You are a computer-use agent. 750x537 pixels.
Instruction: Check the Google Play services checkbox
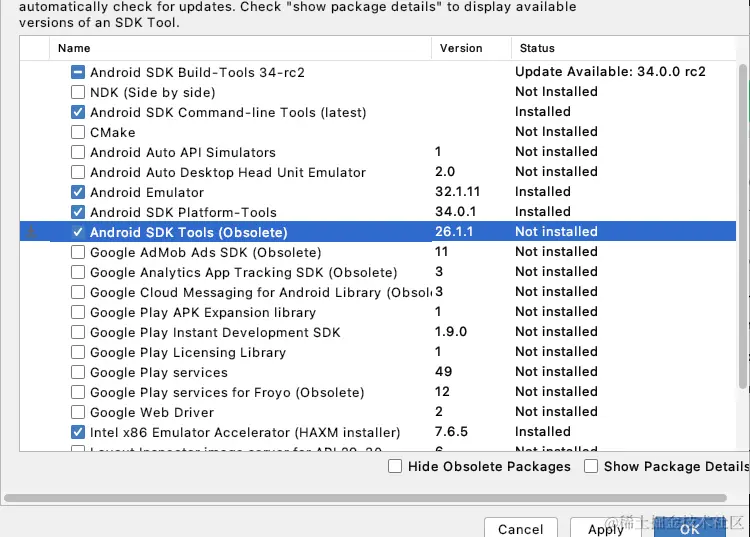coord(77,372)
